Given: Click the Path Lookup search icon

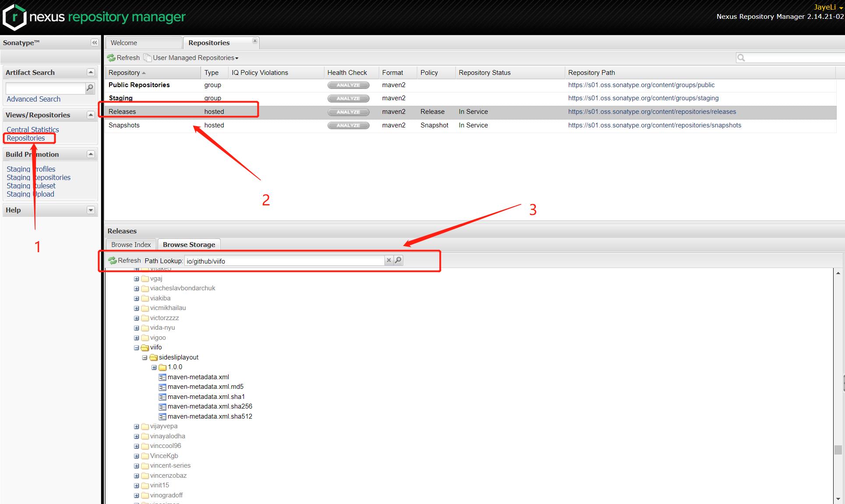Looking at the screenshot, I should point(398,260).
